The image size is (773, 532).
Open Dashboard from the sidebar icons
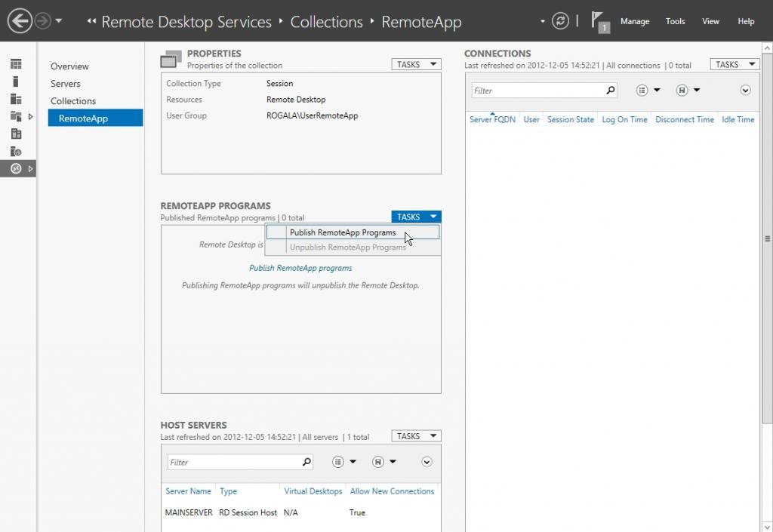[16, 64]
